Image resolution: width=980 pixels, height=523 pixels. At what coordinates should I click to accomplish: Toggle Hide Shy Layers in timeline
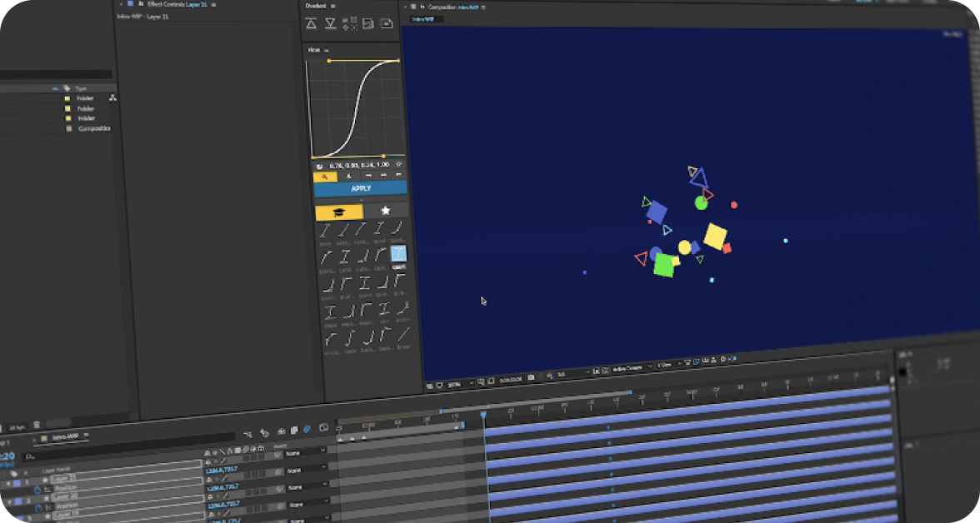point(282,431)
